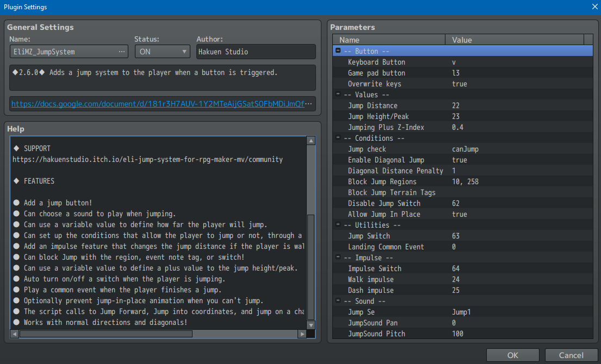Select the JumpSound Pitch parameter
The width and height of the screenshot is (601, 364).
point(463,334)
